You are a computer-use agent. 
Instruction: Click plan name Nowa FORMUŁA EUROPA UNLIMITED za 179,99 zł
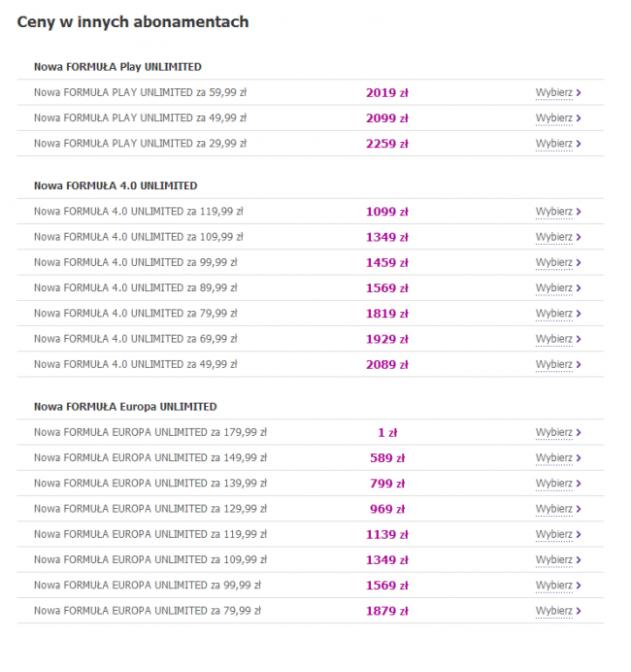tap(150, 432)
